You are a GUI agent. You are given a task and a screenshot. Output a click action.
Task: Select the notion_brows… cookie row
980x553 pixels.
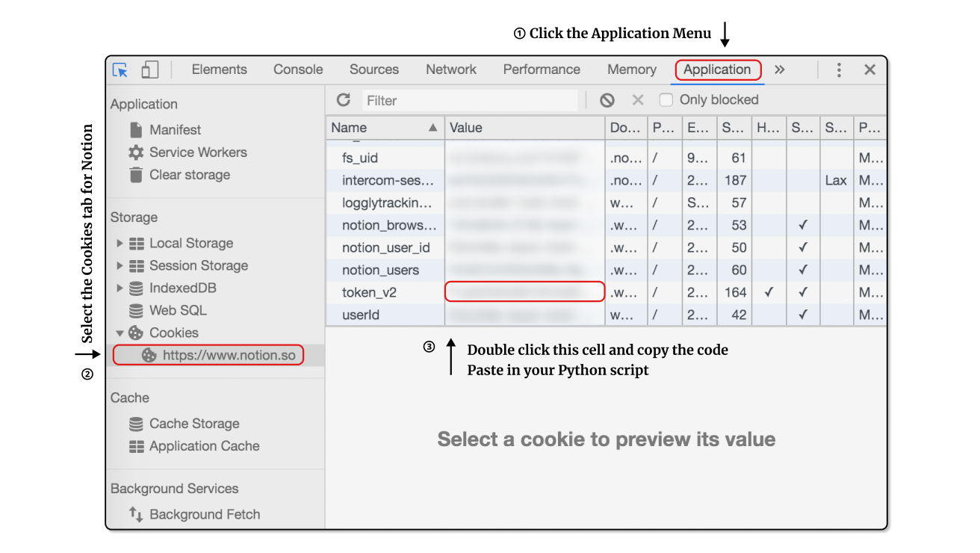click(x=606, y=226)
